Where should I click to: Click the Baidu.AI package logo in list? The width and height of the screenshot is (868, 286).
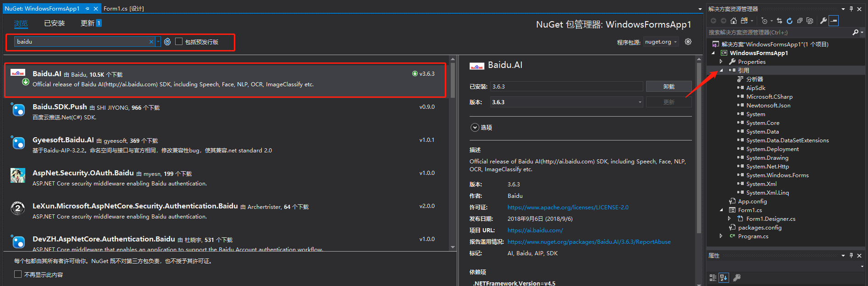(x=18, y=73)
